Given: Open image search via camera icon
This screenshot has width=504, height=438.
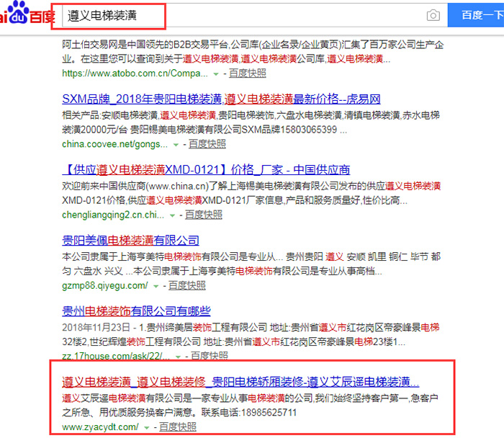Looking at the screenshot, I should pos(433,15).
